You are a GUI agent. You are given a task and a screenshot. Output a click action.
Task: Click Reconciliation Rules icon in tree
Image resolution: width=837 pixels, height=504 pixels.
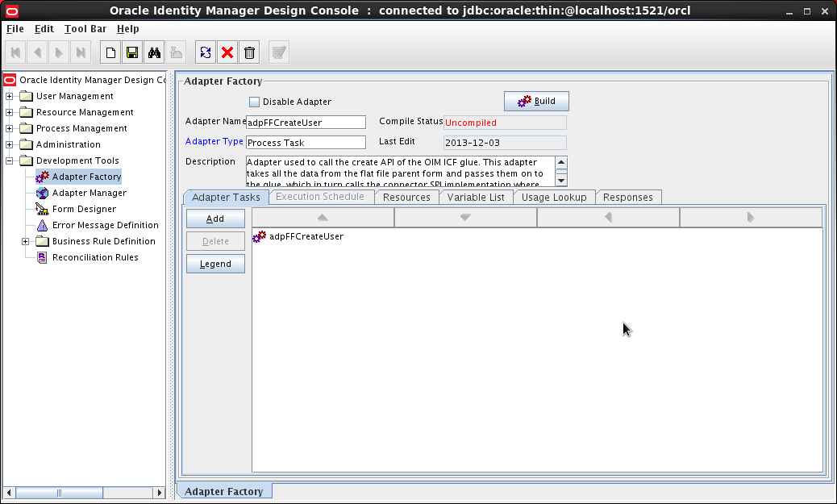(x=42, y=257)
